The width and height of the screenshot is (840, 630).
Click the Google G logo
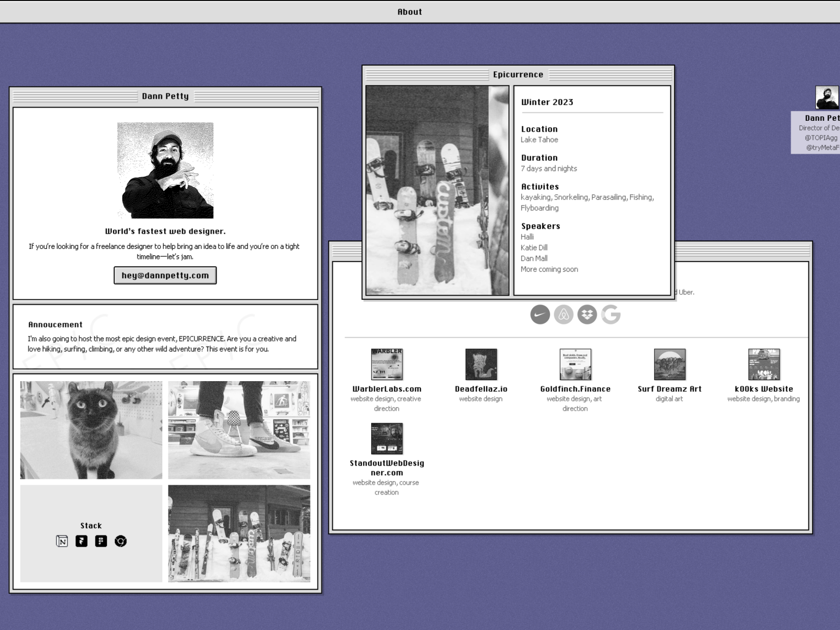(611, 314)
